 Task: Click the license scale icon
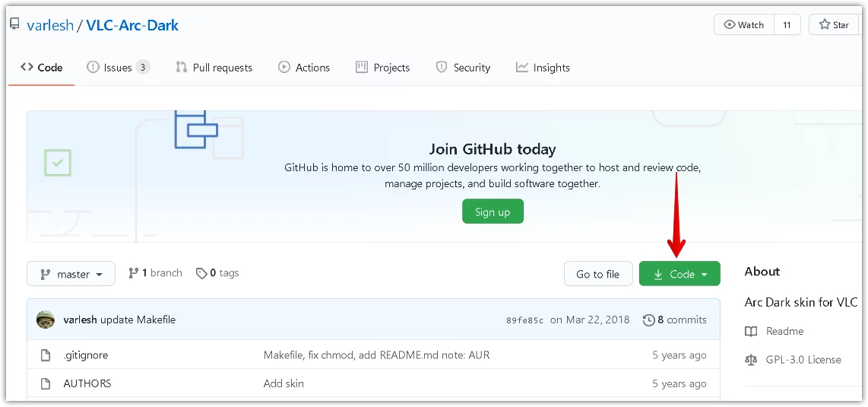[x=751, y=360]
